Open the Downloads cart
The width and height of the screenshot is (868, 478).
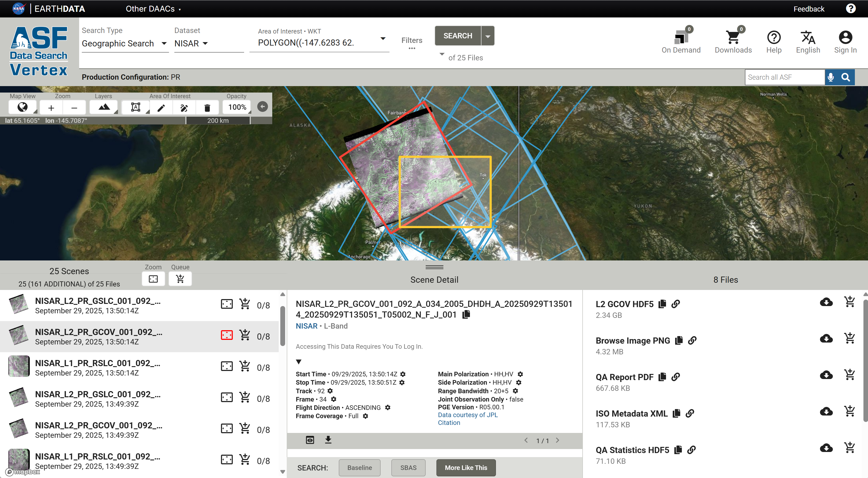(733, 38)
